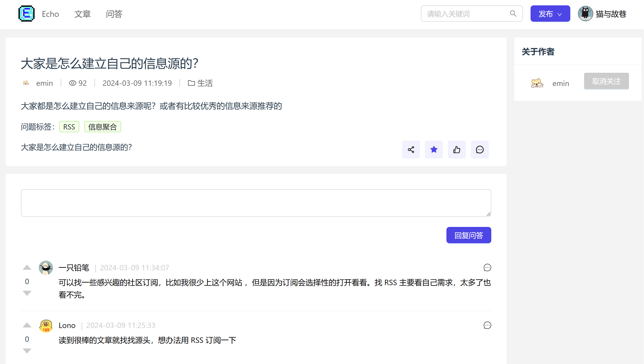Click the thumbs-up like icon

pos(457,150)
